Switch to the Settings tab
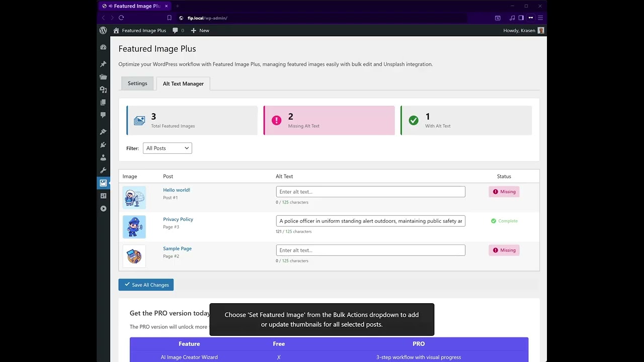This screenshot has height=362, width=644. [x=137, y=83]
